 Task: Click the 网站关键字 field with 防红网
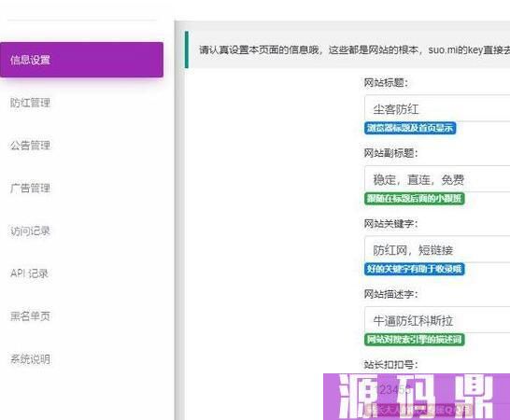click(x=437, y=249)
